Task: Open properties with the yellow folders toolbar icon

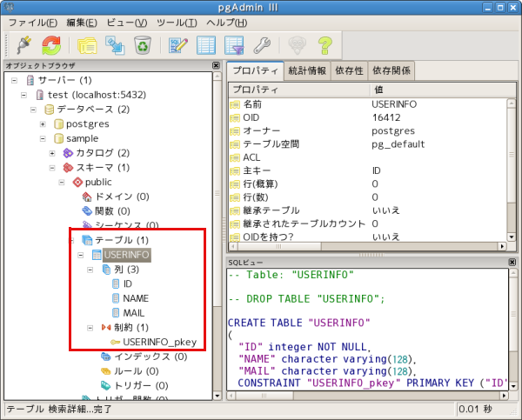Action: [x=87, y=45]
